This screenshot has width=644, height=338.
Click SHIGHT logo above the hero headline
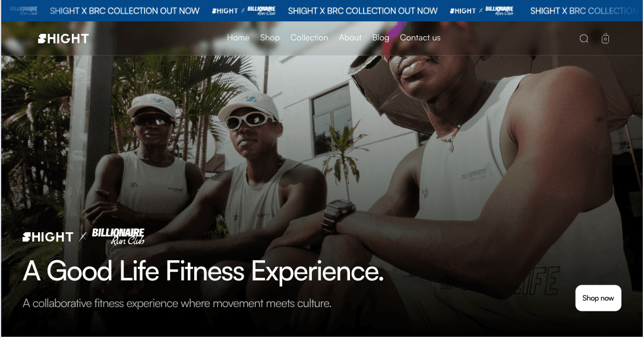(48, 237)
